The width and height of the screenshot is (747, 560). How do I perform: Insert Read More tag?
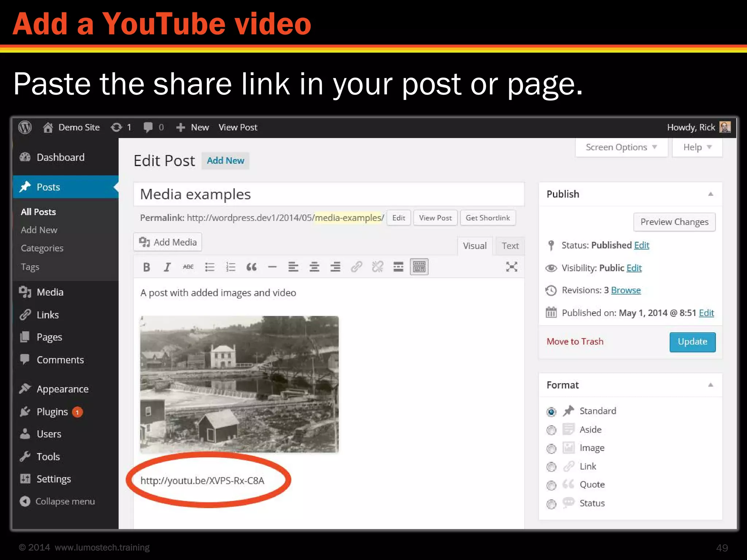coord(398,267)
